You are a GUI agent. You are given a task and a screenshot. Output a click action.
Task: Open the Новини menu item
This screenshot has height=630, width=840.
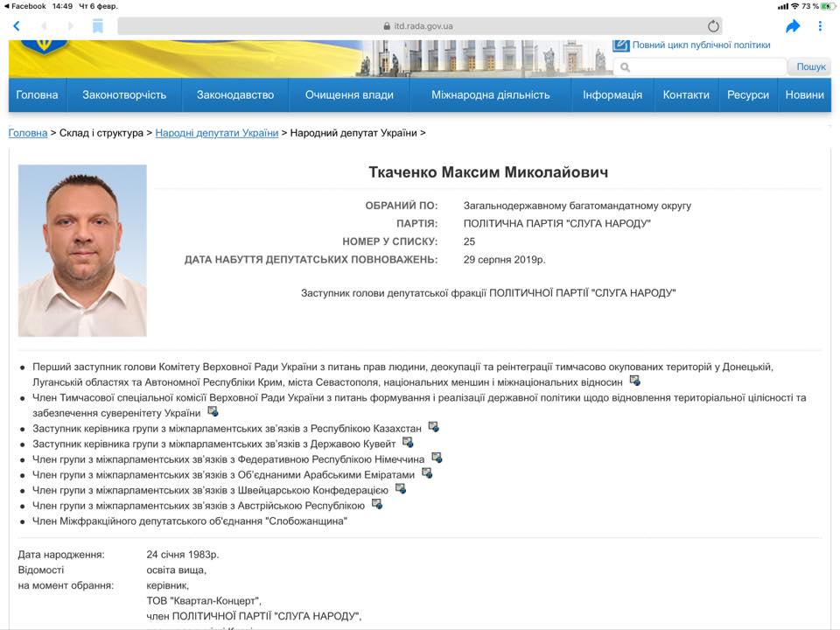pyautogui.click(x=805, y=94)
